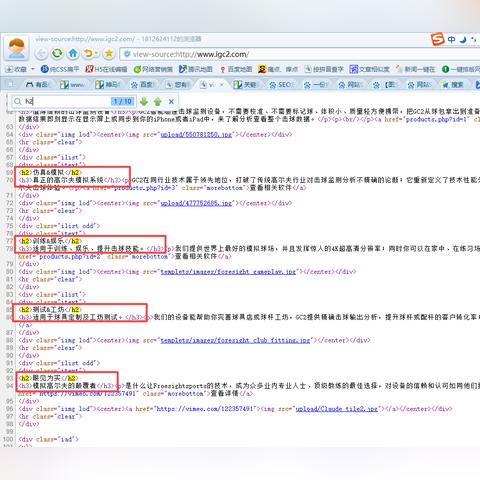Go to the home page icon
Viewport: 480px width, 480px height.
tap(73, 53)
